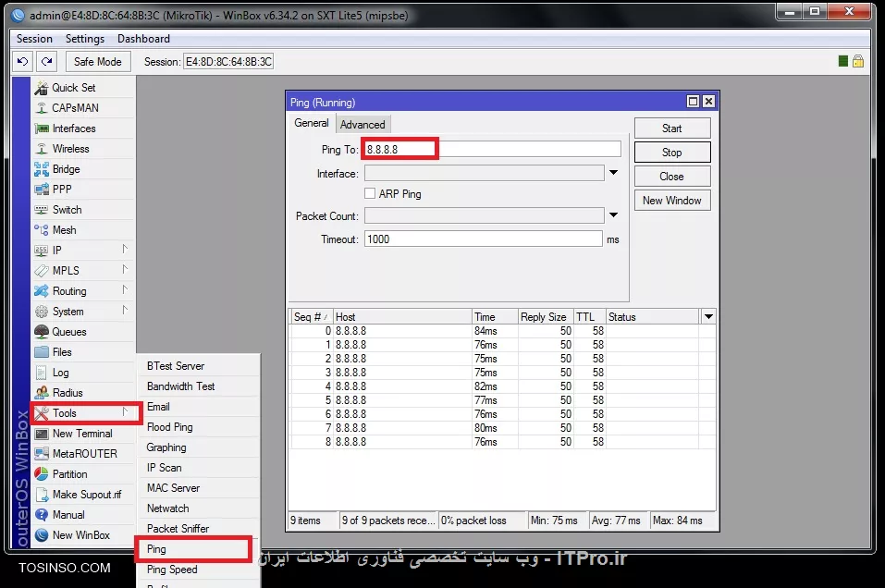Click the Ping To address field
This screenshot has height=588, width=885.
[492, 150]
